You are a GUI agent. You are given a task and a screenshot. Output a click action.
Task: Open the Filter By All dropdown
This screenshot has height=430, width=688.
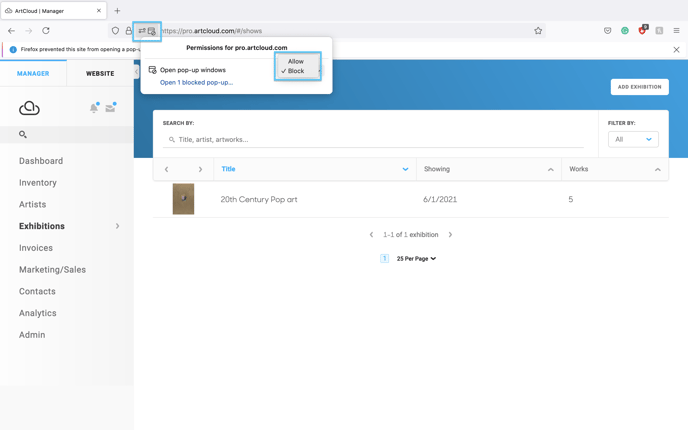pos(633,139)
